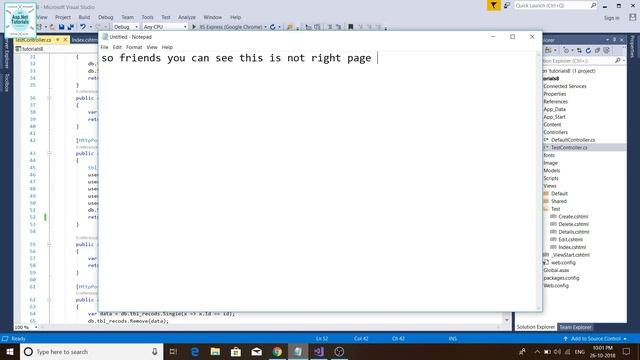The width and height of the screenshot is (640, 360).
Task: Click Quick Launch magnifier icon
Action: (x=593, y=5)
